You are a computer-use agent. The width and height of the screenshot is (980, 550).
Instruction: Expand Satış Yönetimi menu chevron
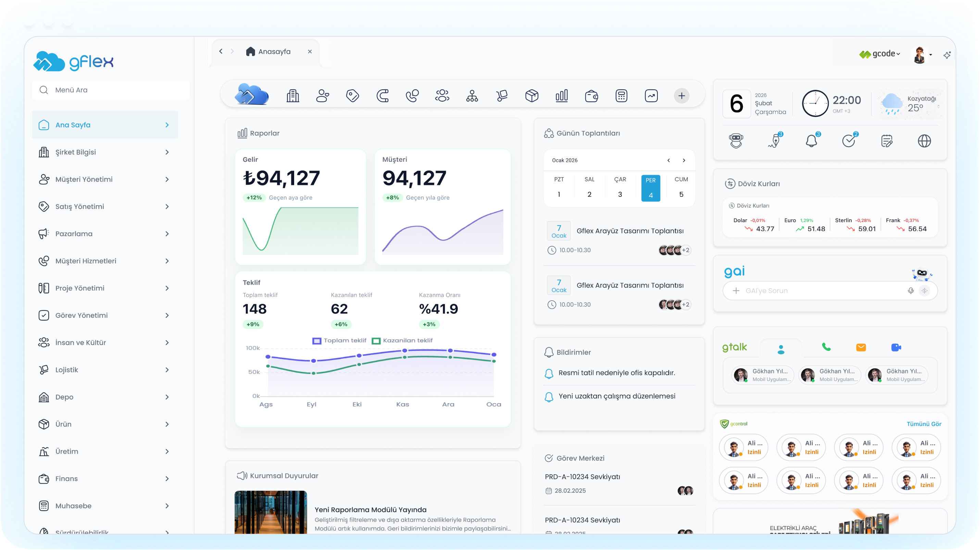tap(167, 207)
